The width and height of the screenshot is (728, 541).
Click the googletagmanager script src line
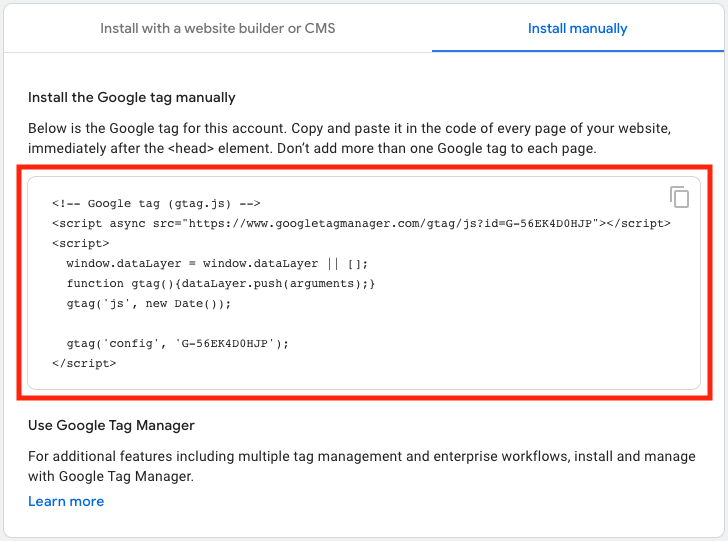point(361,223)
